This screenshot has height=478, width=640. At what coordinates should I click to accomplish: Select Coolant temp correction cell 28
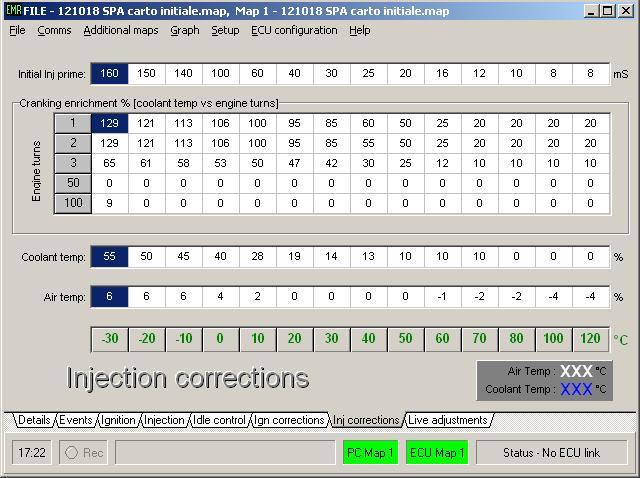258,257
